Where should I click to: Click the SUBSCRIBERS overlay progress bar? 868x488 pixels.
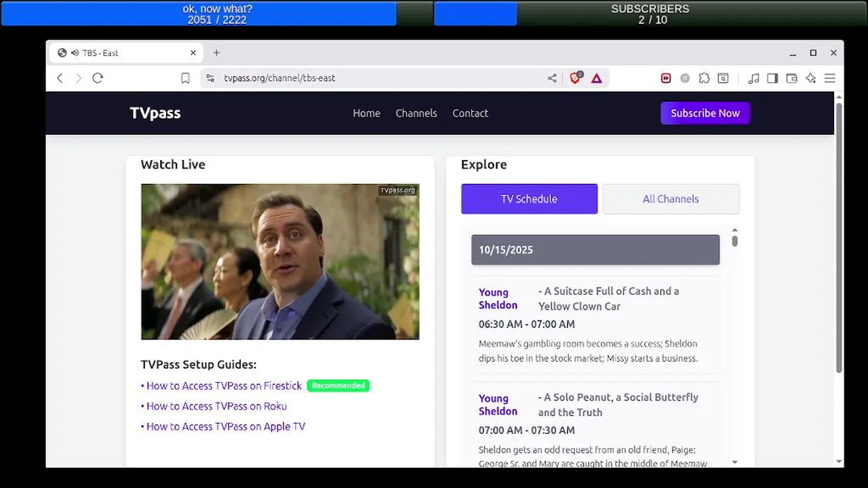click(650, 14)
